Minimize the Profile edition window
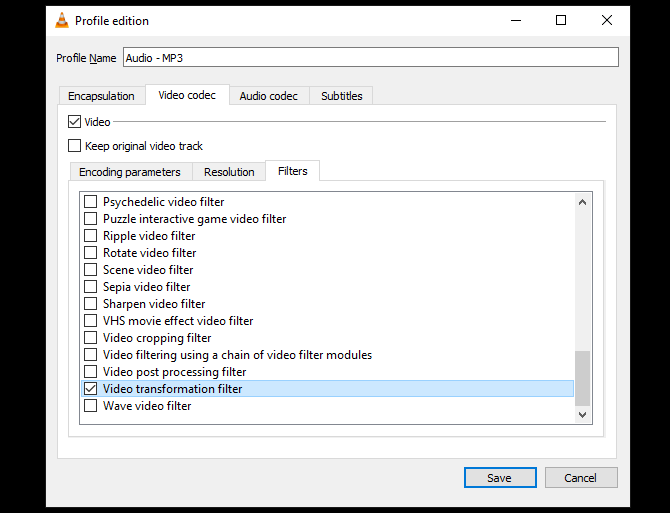The image size is (670, 513). (515, 20)
